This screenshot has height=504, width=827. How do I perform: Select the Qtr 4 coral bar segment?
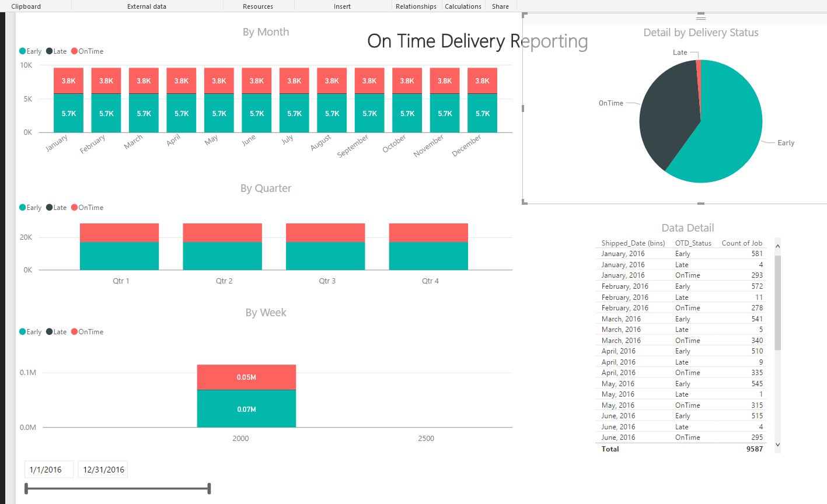[x=428, y=233]
